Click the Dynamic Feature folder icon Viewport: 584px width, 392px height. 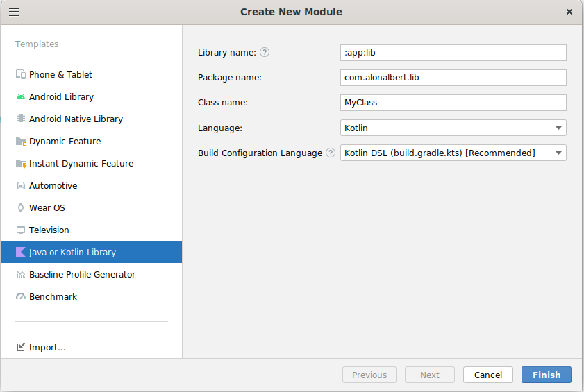click(x=21, y=142)
